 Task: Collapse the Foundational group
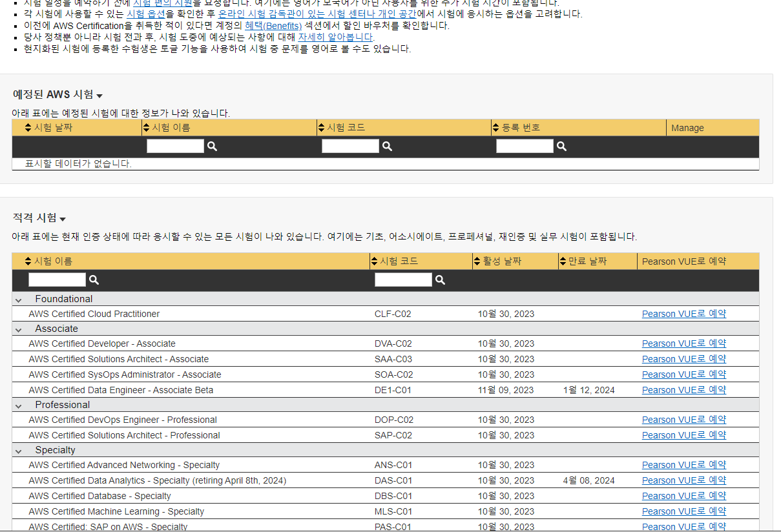19,300
